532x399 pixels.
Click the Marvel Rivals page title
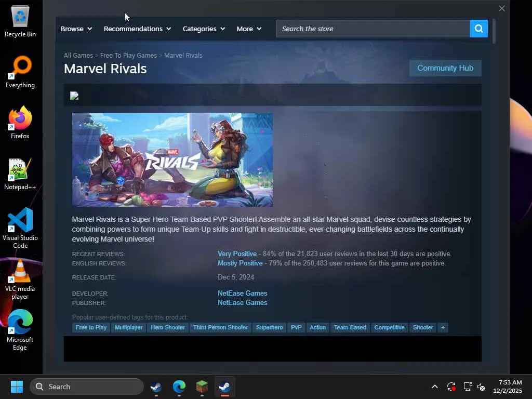pyautogui.click(x=105, y=69)
